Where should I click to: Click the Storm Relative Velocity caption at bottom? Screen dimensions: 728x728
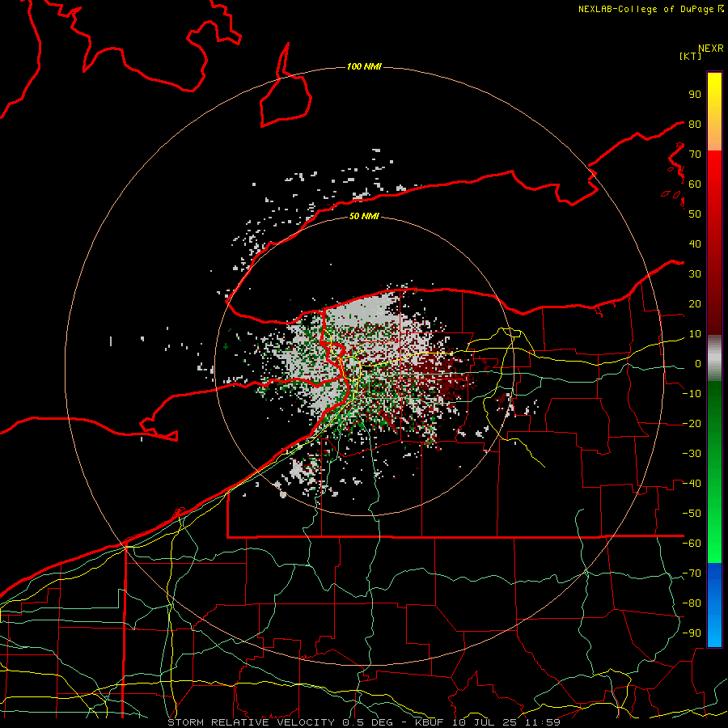click(363, 722)
